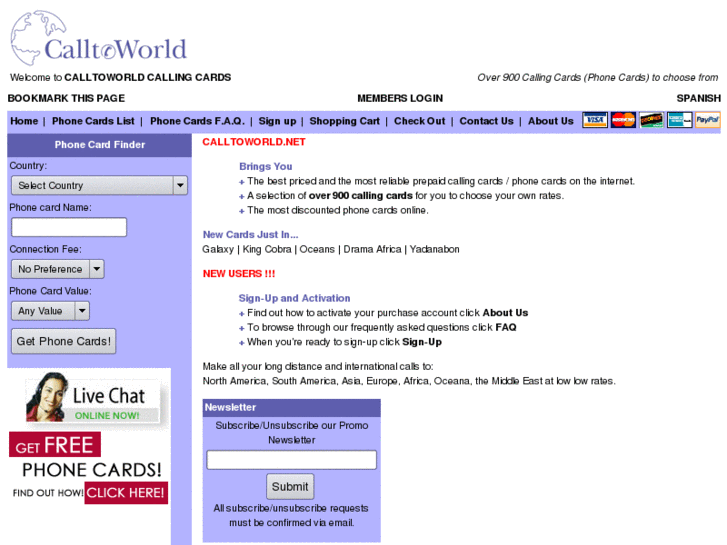This screenshot has width=727, height=545.
Task: Open the Oceans card link
Action: point(317,250)
